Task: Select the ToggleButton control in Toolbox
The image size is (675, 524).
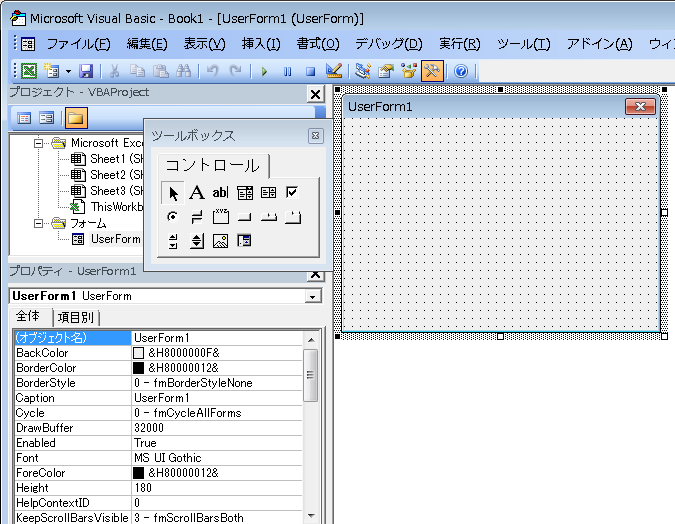Action: (197, 217)
